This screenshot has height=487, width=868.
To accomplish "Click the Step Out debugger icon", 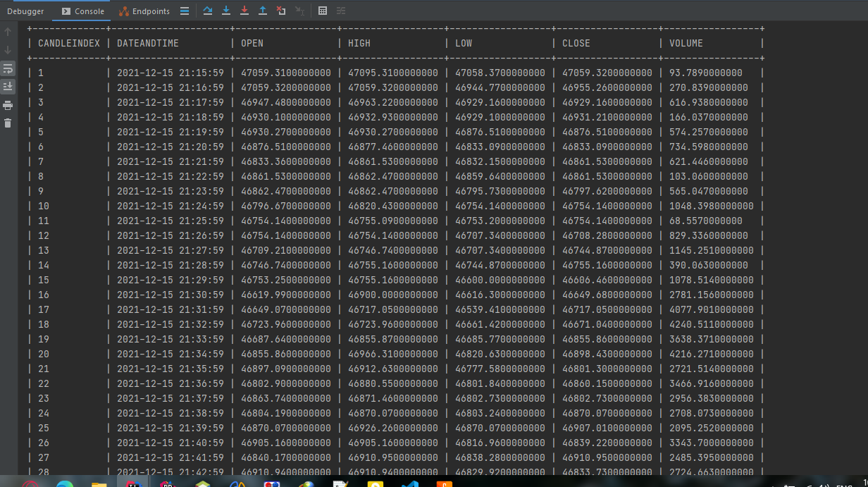I will click(263, 11).
